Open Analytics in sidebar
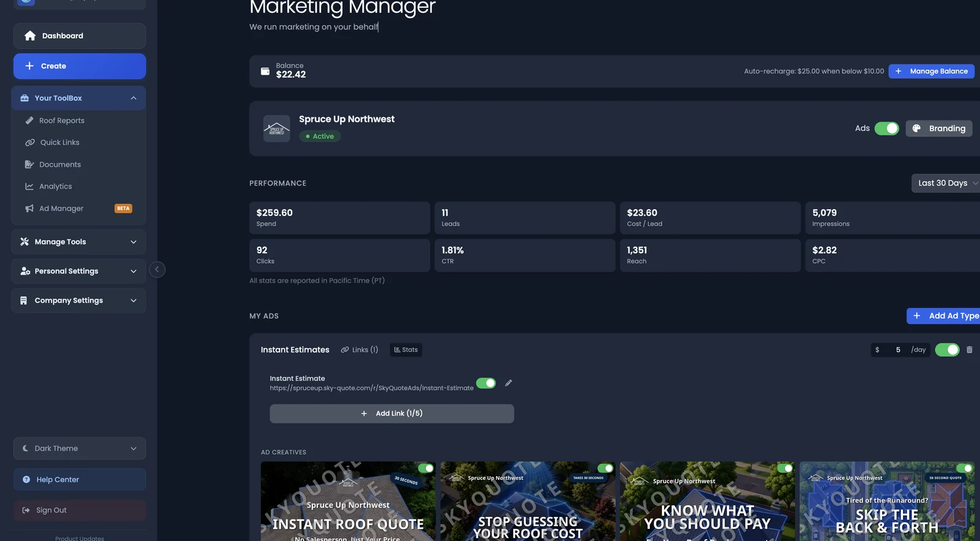The height and width of the screenshot is (541, 980). coord(56,187)
